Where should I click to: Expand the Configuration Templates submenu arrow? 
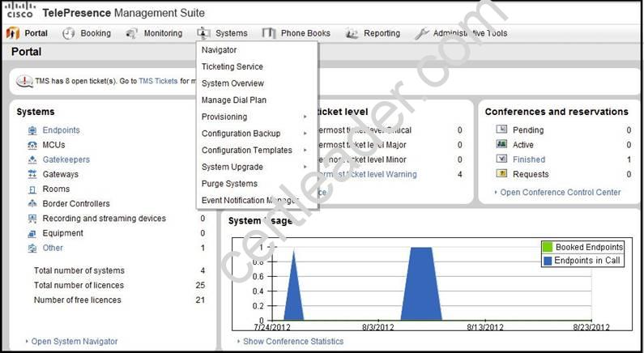click(x=305, y=151)
